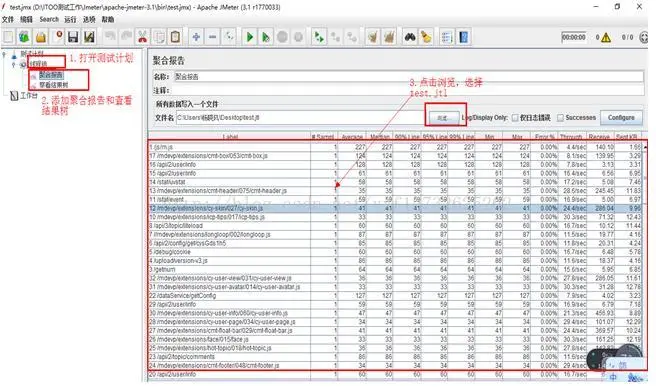Viewport: 656px width, 387px height.
Task: Select 测试计划 in the tree
Action: point(32,54)
